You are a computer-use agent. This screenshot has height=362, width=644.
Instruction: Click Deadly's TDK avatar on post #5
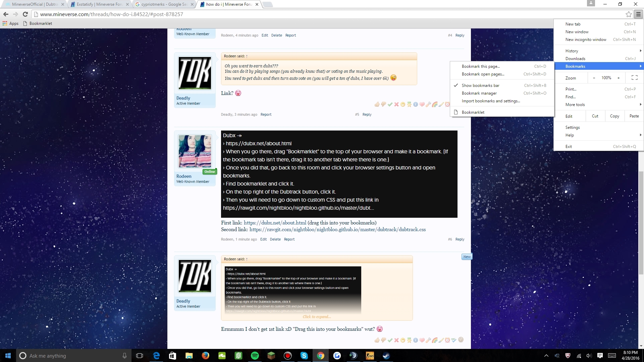tap(195, 73)
